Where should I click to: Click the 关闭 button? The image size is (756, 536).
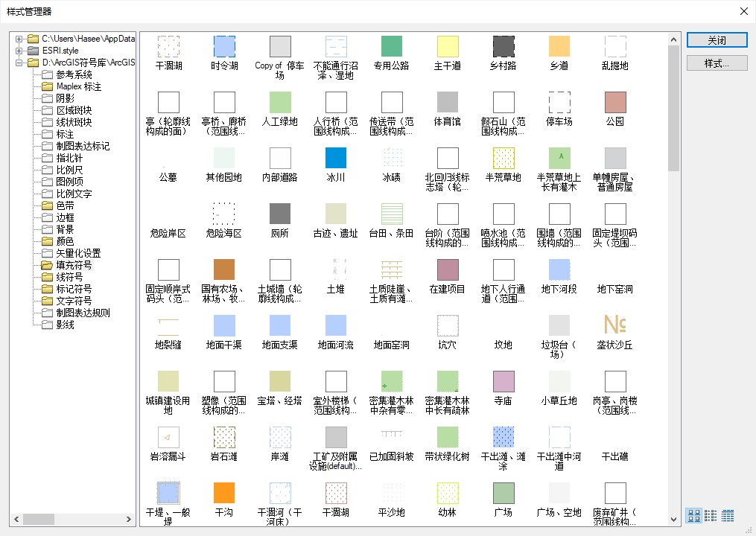pyautogui.click(x=717, y=40)
